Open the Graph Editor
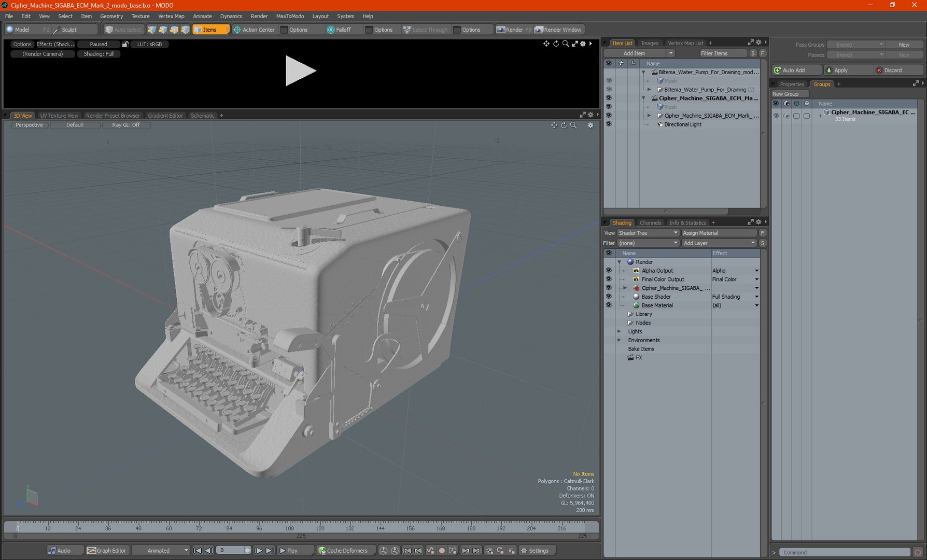The height and width of the screenshot is (560, 927). [106, 551]
